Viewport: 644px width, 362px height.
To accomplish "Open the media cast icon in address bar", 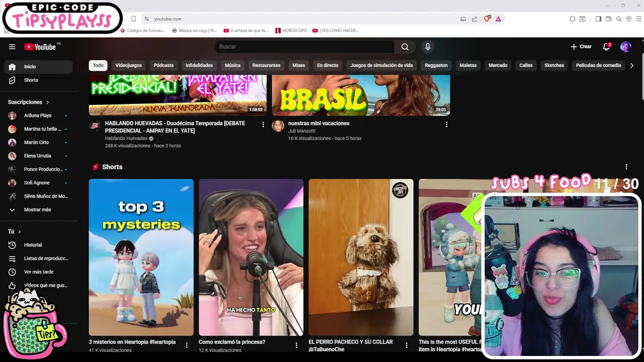I will [463, 19].
